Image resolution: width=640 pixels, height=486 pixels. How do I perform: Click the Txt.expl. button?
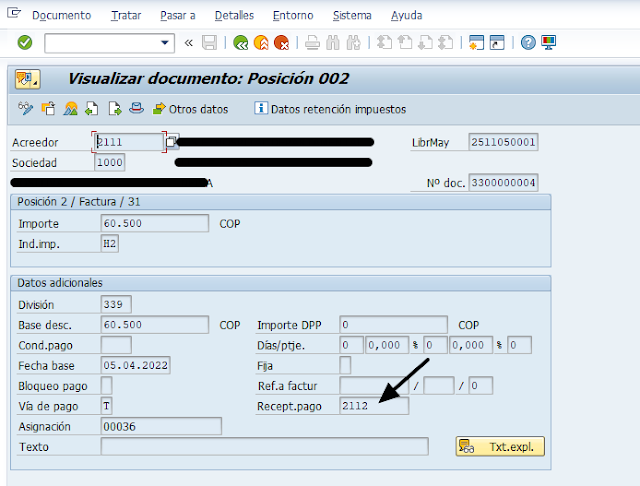(x=500, y=446)
